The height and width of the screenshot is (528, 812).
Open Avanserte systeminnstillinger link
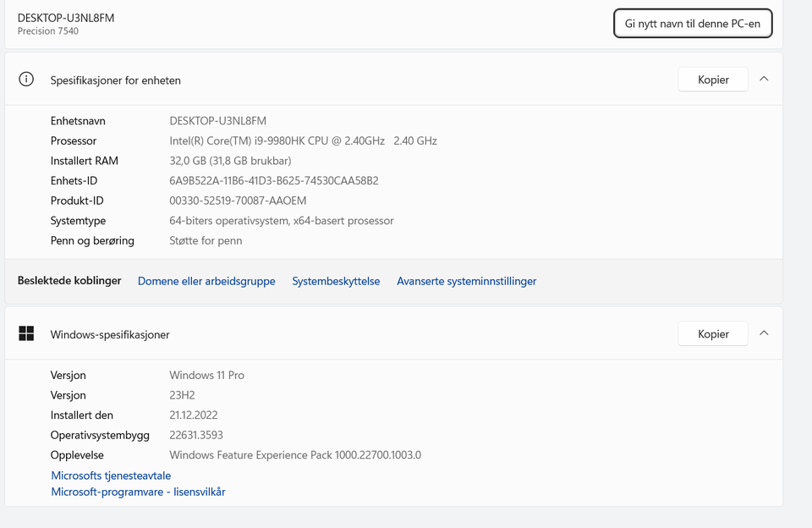[x=467, y=281]
